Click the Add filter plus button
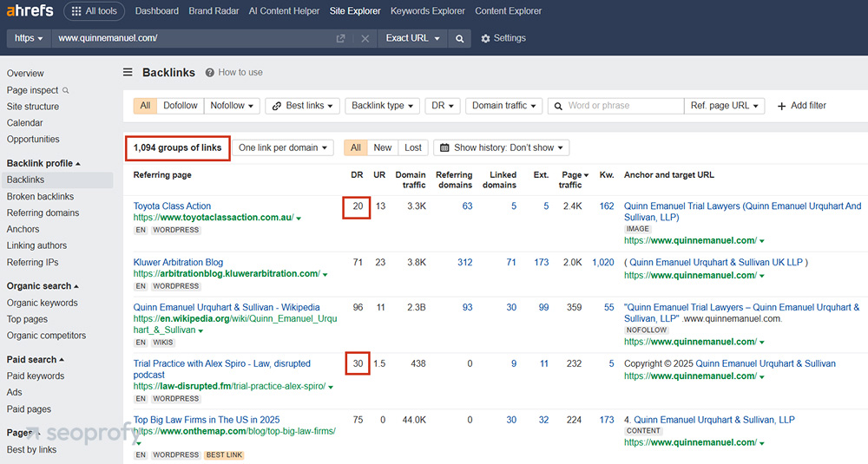The height and width of the screenshot is (464, 868). (801, 106)
